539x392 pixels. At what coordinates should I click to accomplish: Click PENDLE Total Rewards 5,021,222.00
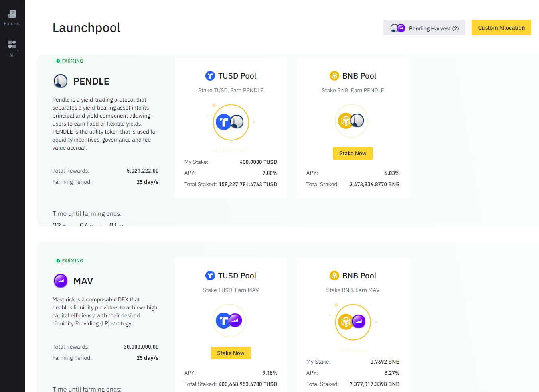(x=142, y=171)
